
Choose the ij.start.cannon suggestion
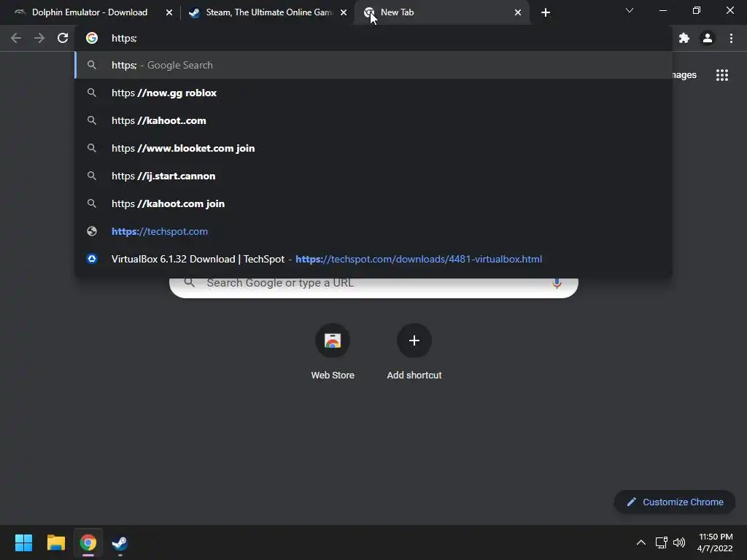373,176
